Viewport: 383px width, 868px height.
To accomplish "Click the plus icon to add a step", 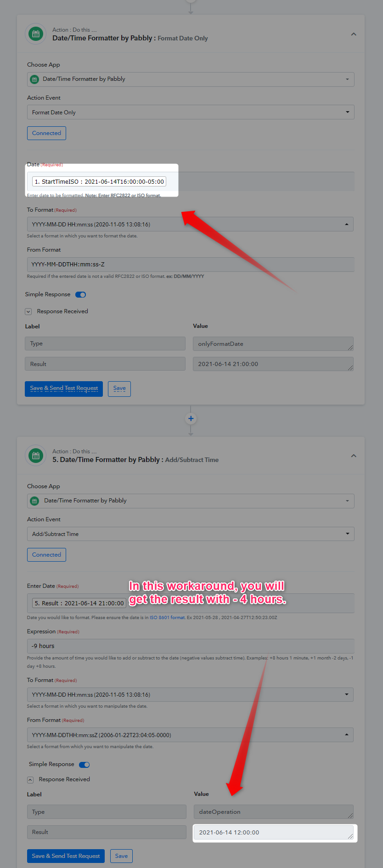I will 191,418.
